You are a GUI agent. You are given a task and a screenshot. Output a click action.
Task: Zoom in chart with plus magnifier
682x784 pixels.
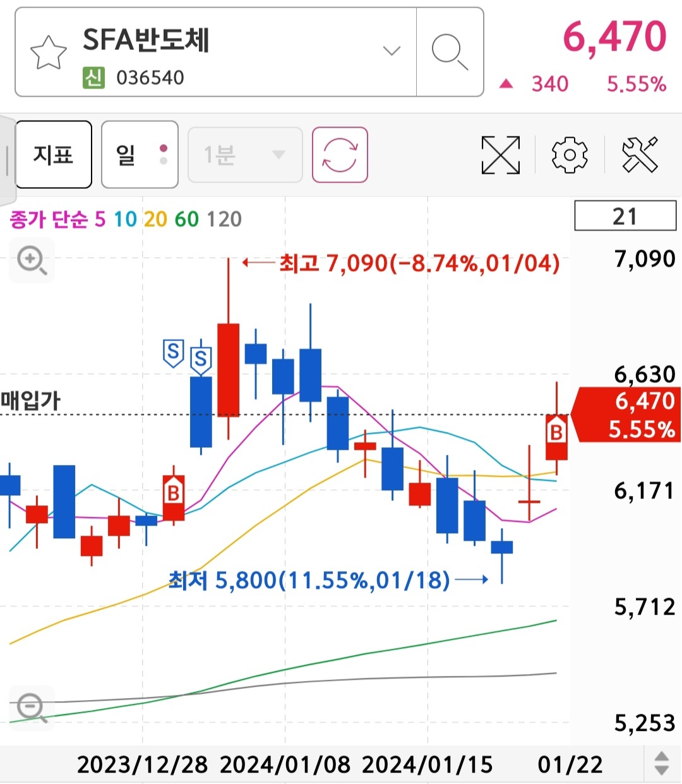tap(32, 260)
